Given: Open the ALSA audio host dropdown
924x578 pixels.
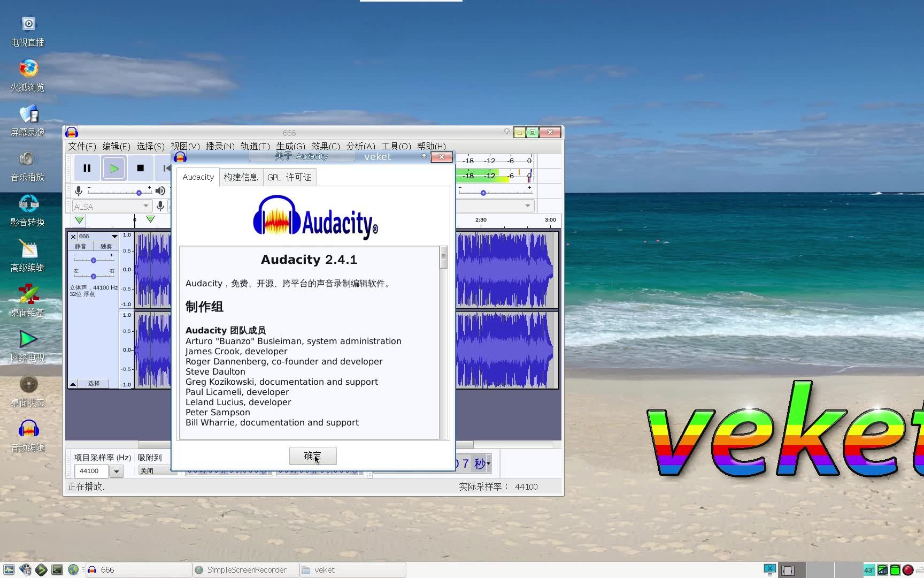Looking at the screenshot, I should [112, 206].
